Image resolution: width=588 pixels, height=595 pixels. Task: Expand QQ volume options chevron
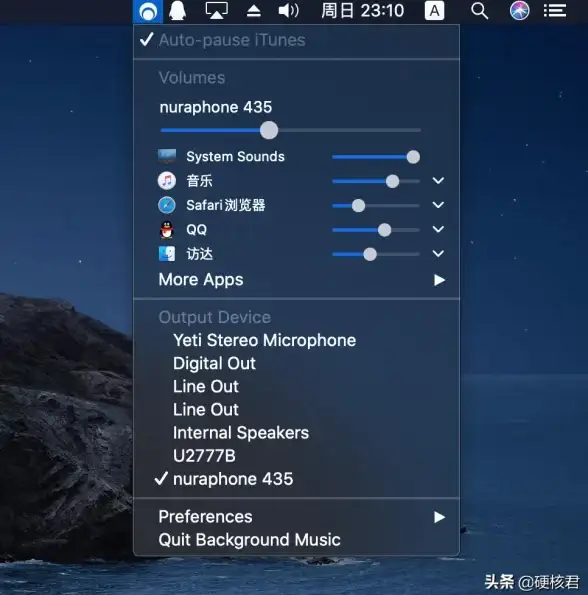(x=438, y=229)
